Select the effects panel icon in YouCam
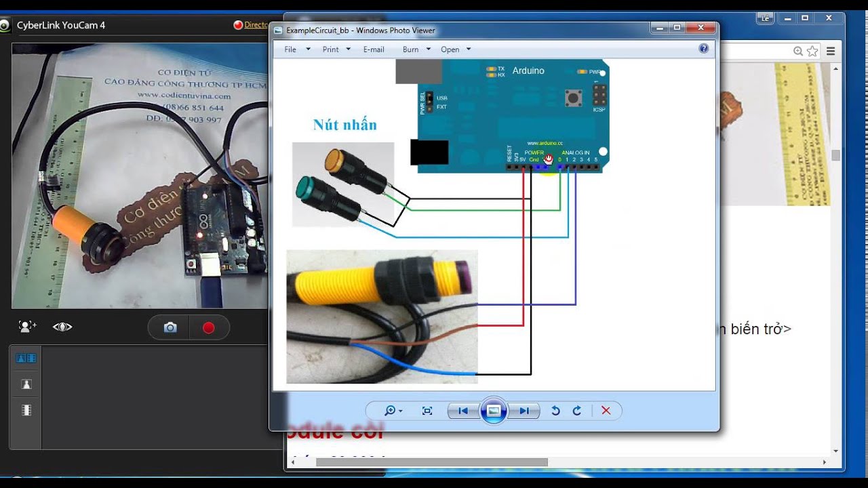Image resolution: width=868 pixels, height=488 pixels. [x=26, y=358]
